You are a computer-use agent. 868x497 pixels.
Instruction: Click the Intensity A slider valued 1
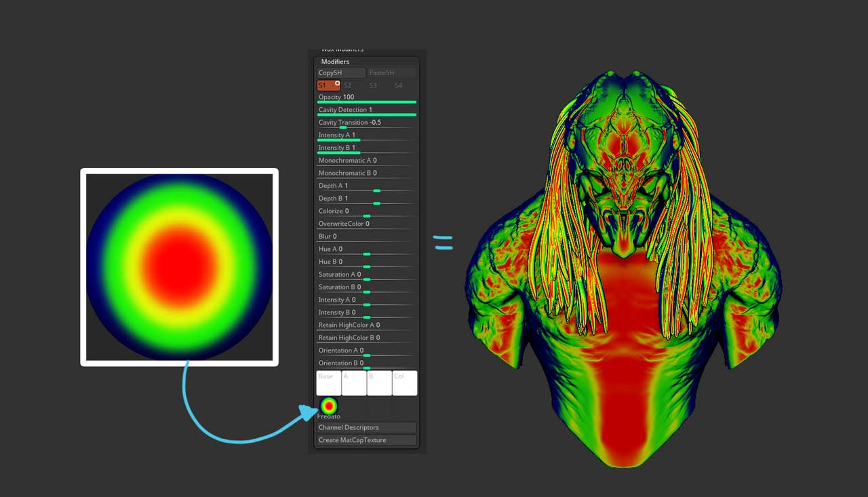pos(367,136)
